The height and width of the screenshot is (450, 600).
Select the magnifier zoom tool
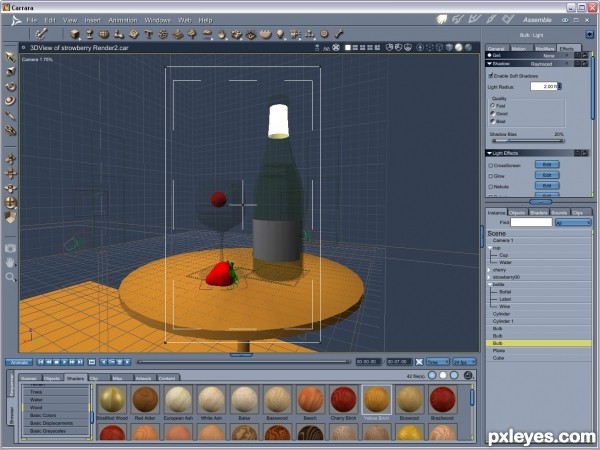(x=10, y=277)
